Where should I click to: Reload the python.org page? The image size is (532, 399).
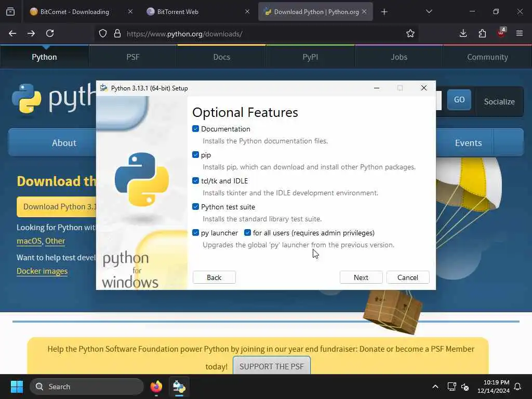50,33
